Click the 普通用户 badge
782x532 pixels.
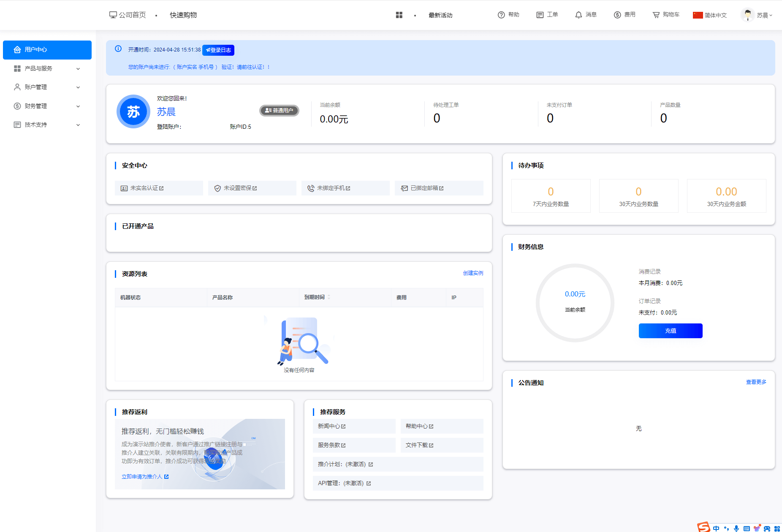(279, 111)
